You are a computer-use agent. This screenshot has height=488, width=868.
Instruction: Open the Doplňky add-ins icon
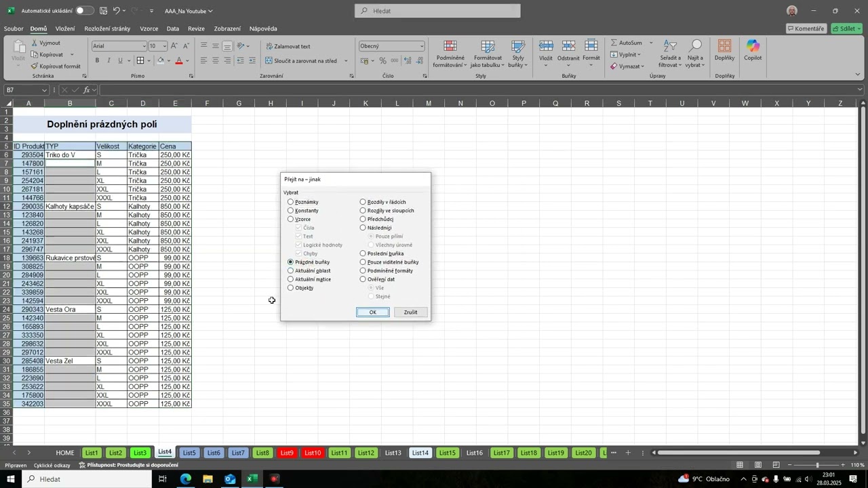click(724, 46)
